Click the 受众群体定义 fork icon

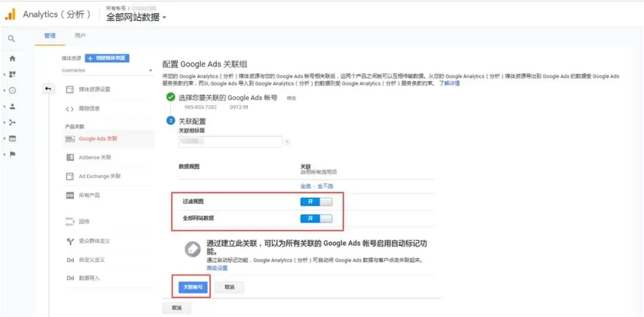tap(70, 241)
